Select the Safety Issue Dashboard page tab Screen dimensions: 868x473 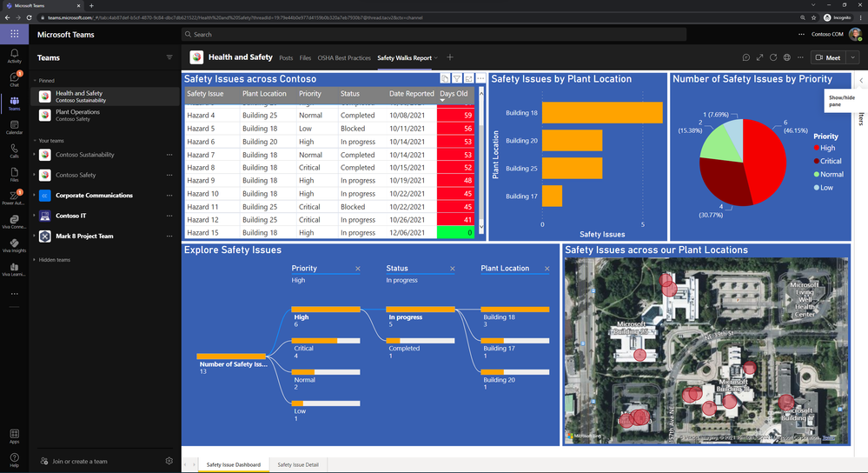[234, 464]
